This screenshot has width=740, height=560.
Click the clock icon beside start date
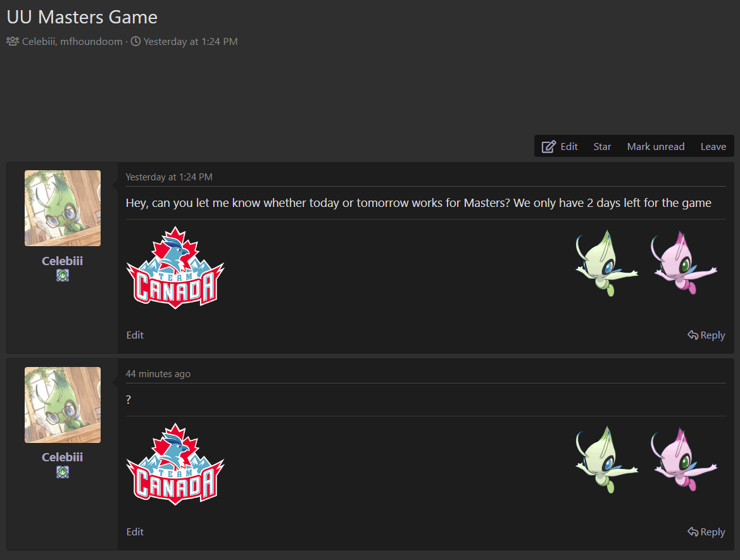(135, 42)
